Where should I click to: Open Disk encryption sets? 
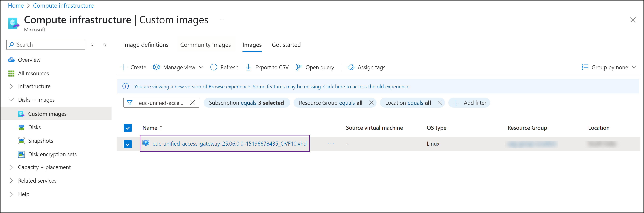click(x=53, y=154)
